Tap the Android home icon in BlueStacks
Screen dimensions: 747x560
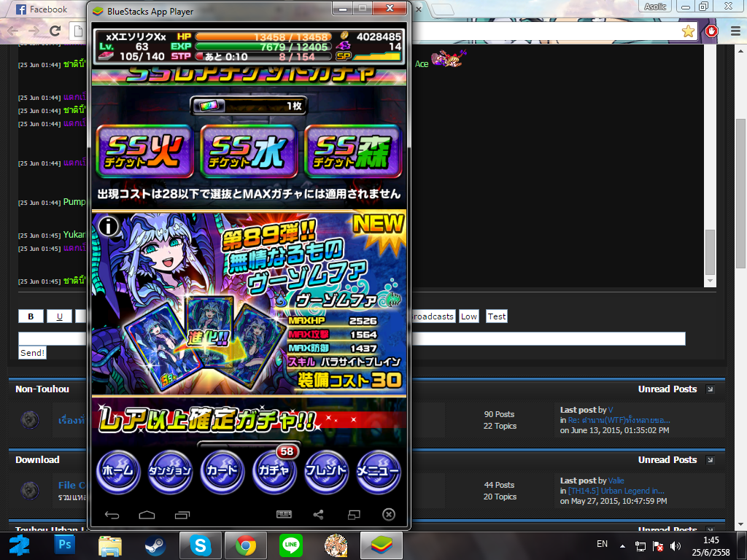coord(147,515)
